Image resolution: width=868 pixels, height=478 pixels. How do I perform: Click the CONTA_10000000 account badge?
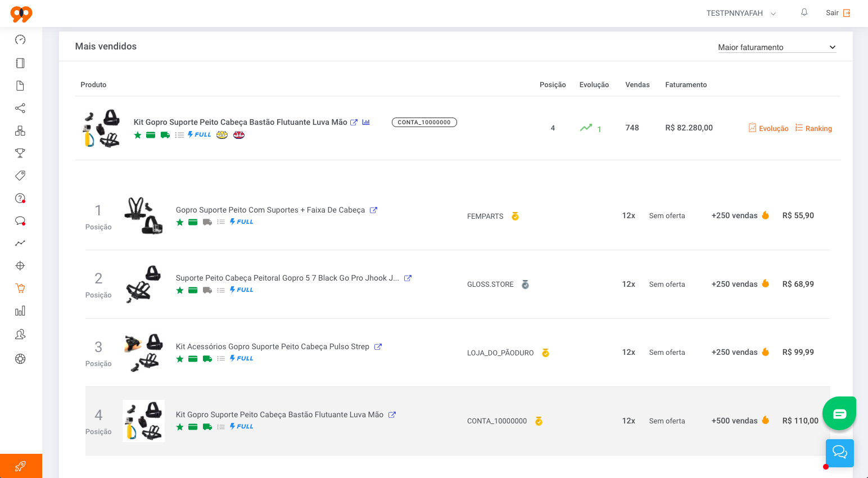coord(424,122)
